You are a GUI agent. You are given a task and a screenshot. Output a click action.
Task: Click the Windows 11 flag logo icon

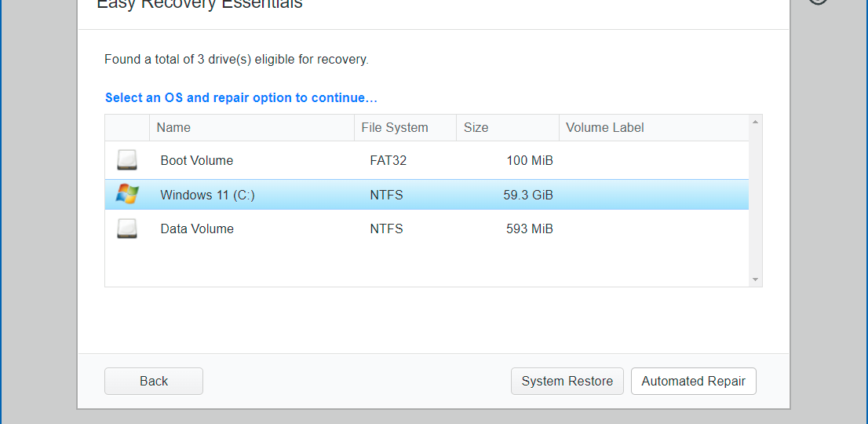pyautogui.click(x=127, y=194)
